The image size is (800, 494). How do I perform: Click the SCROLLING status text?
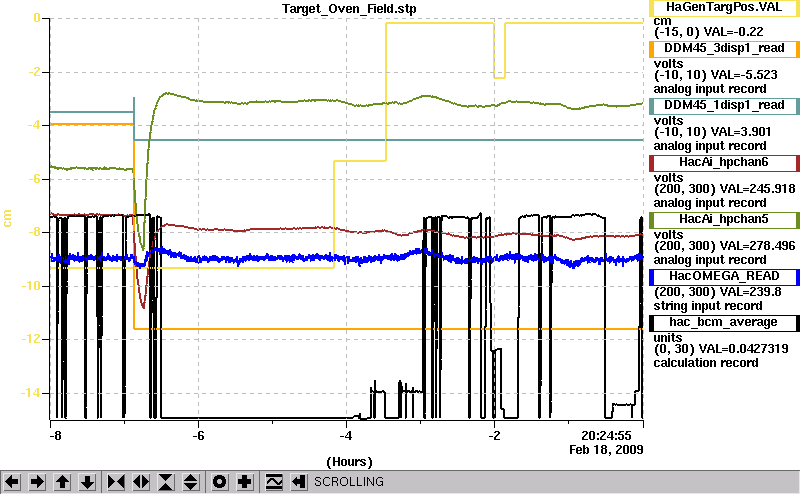(348, 482)
